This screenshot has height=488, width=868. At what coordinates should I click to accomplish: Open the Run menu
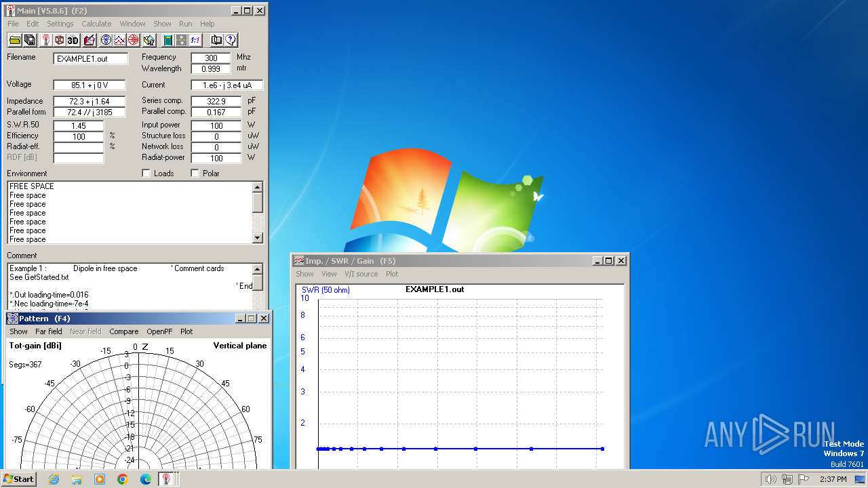[x=185, y=24]
